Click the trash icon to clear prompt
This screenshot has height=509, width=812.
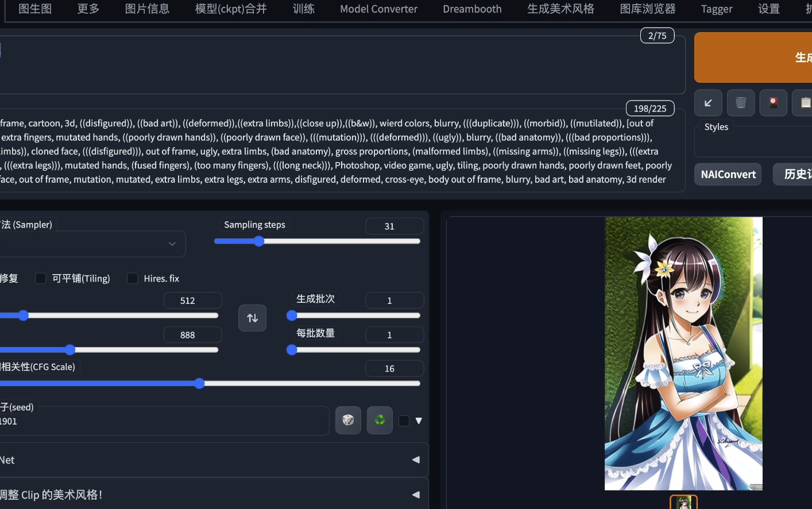pyautogui.click(x=741, y=103)
